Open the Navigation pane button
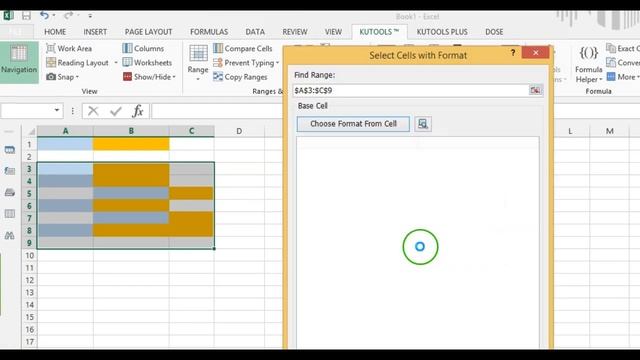This screenshot has height=360, width=640. (19, 61)
